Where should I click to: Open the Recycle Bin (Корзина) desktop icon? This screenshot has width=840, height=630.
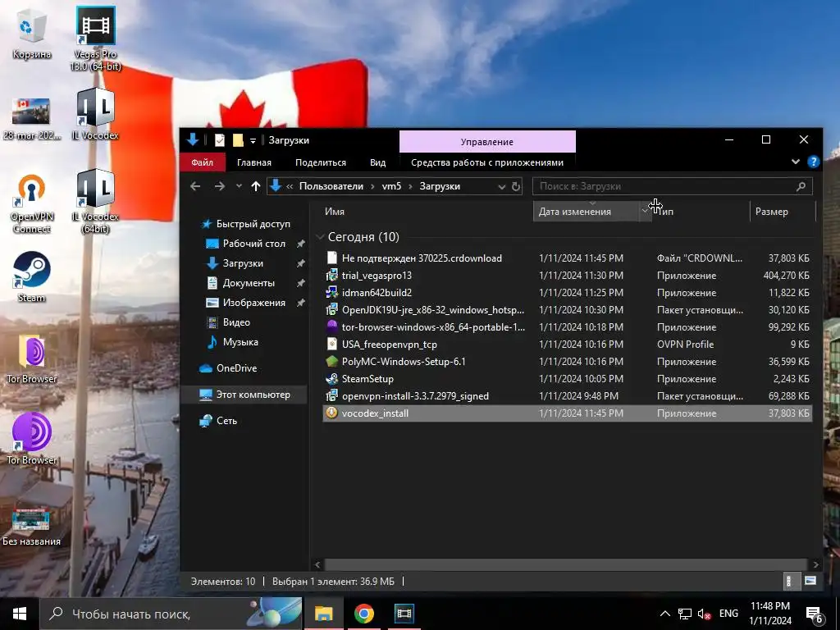point(31,34)
